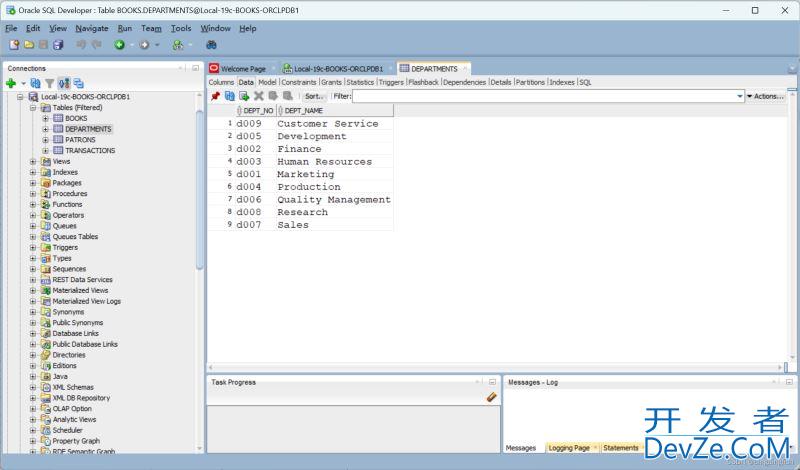Click the Sort... button
The height and width of the screenshot is (470, 800).
pos(314,96)
